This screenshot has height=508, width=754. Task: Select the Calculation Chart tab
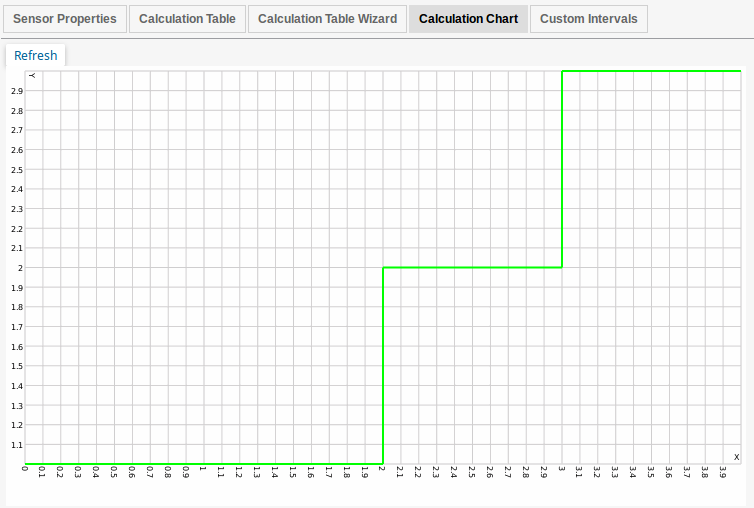468,19
